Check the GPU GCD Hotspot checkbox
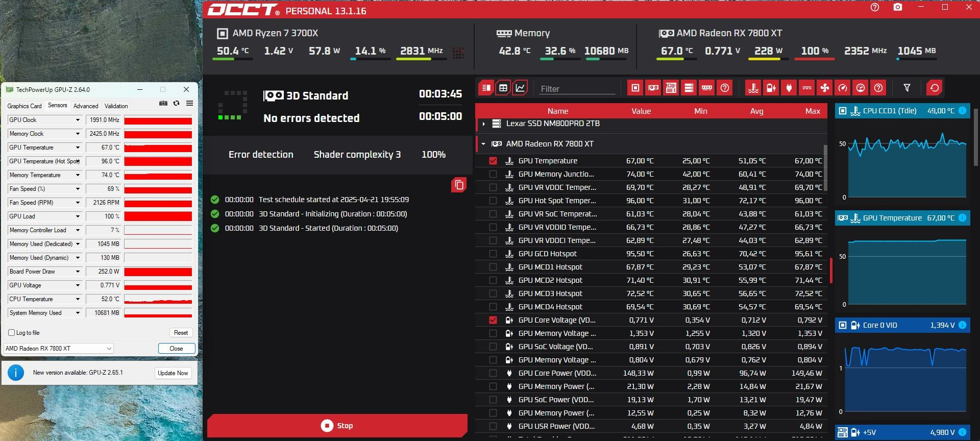 point(493,254)
